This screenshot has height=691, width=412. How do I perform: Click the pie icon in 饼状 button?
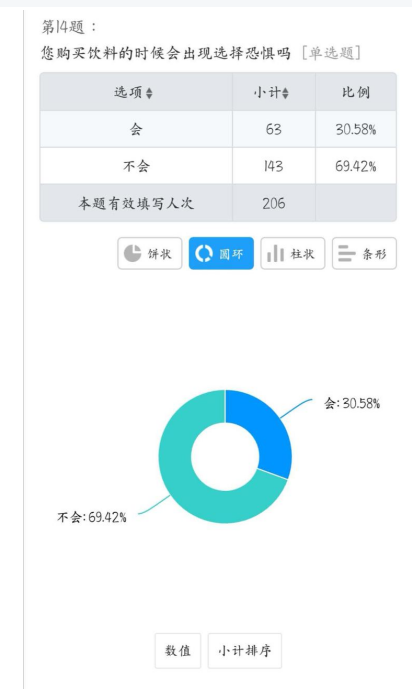pos(132,253)
